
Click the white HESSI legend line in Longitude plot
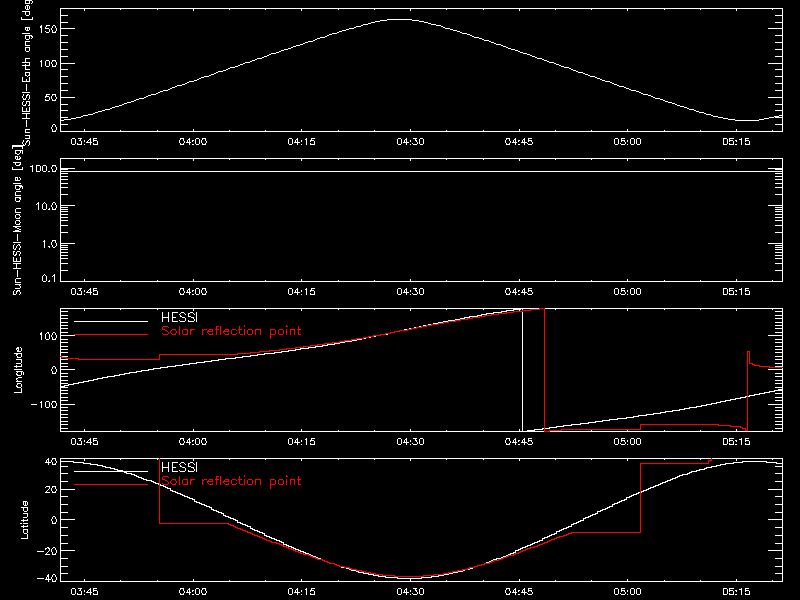111,321
